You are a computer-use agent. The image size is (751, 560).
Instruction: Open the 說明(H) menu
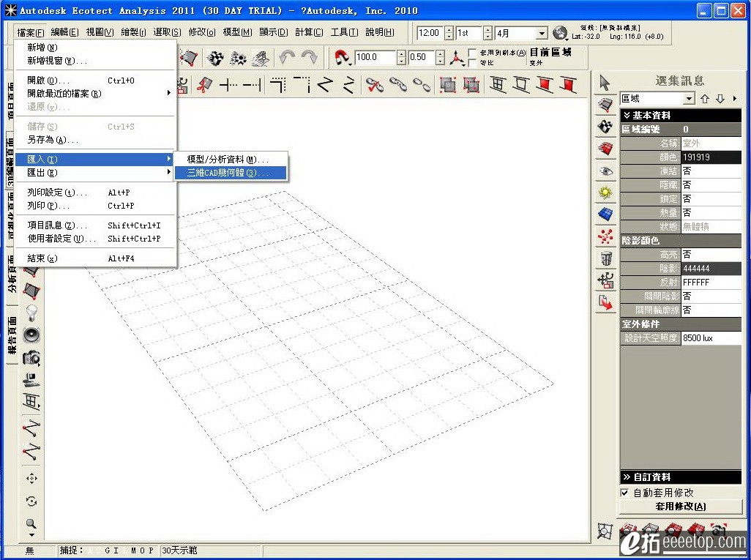(380, 32)
